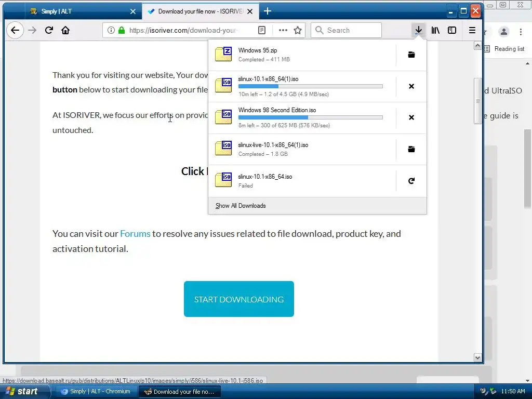This screenshot has height=399, width=532.
Task: Click the green padlock security icon
Action: click(x=122, y=30)
